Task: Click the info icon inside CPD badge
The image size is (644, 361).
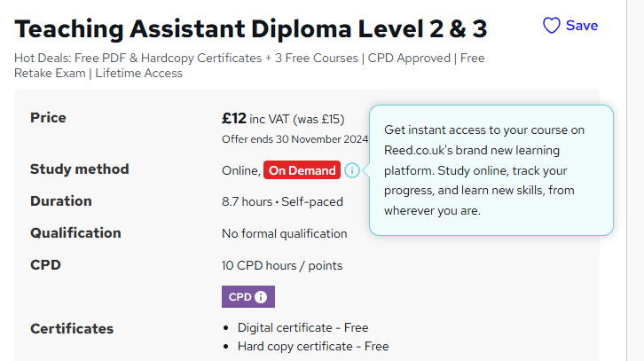Action: [x=261, y=297]
